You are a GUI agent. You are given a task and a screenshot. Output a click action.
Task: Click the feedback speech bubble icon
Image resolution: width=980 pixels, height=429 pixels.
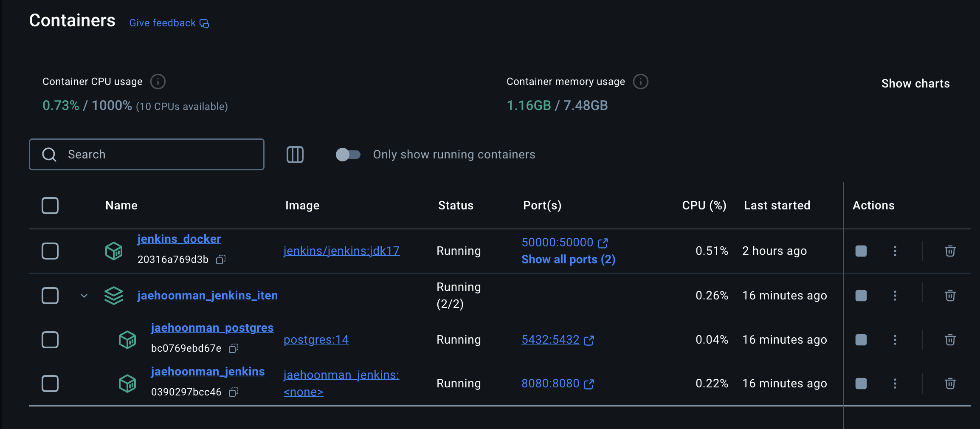[x=204, y=24]
